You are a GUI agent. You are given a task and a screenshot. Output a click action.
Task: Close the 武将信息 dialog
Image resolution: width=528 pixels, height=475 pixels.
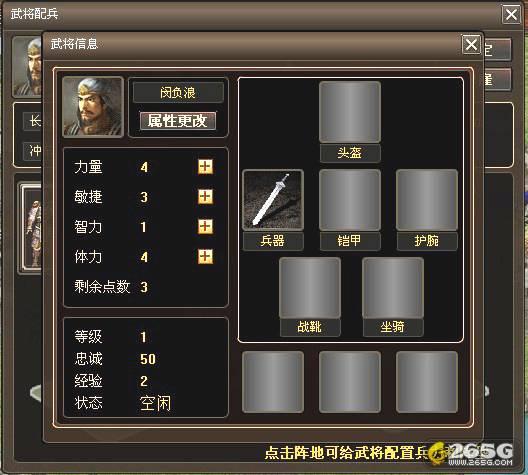(x=471, y=44)
